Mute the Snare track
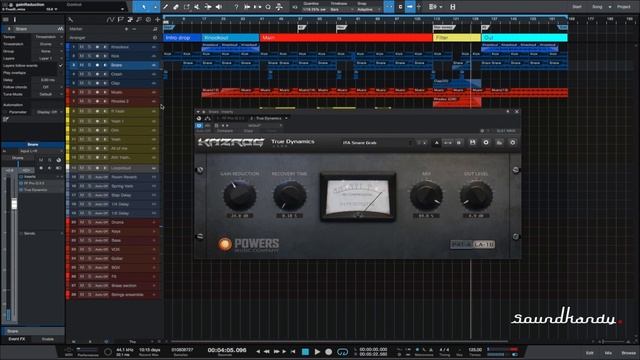This screenshot has width=640, height=360. (x=82, y=65)
